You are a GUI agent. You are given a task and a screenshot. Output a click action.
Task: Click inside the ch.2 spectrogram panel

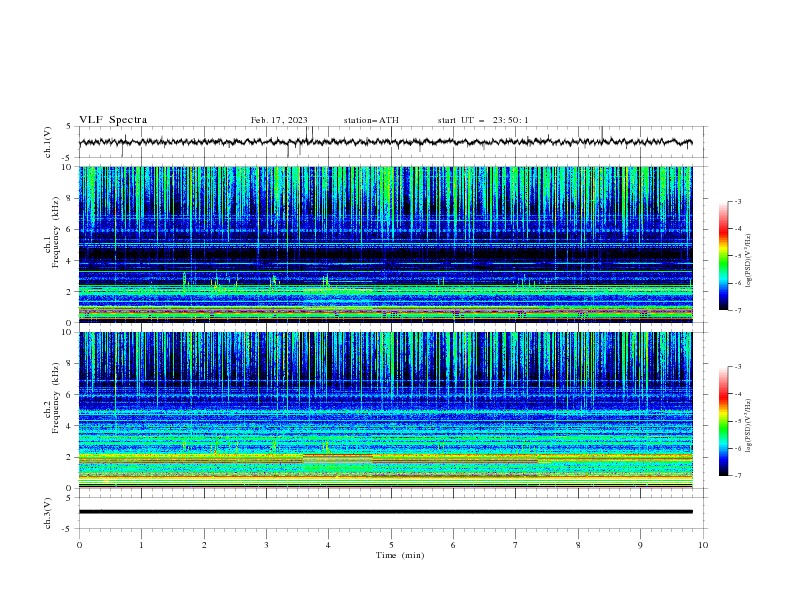[x=385, y=410]
